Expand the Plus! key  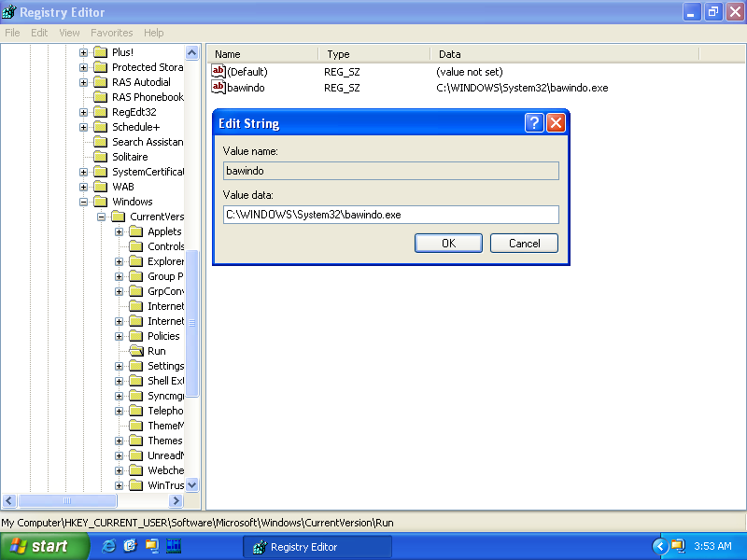pos(83,52)
